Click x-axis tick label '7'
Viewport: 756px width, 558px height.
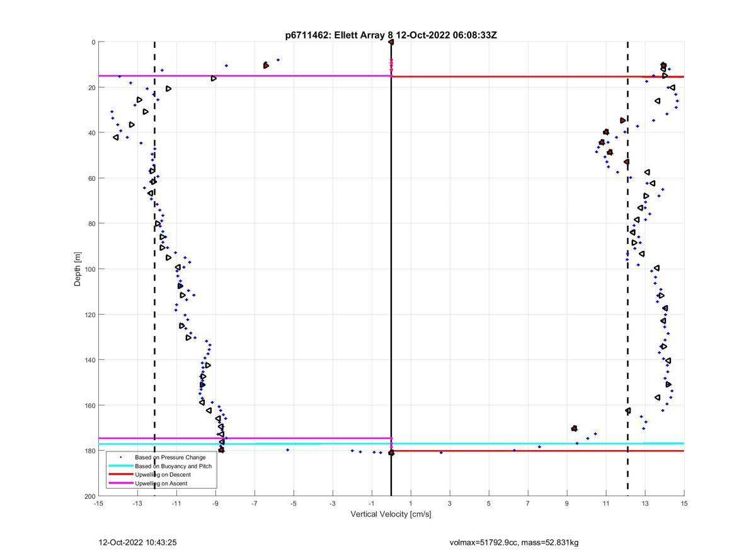coord(528,503)
